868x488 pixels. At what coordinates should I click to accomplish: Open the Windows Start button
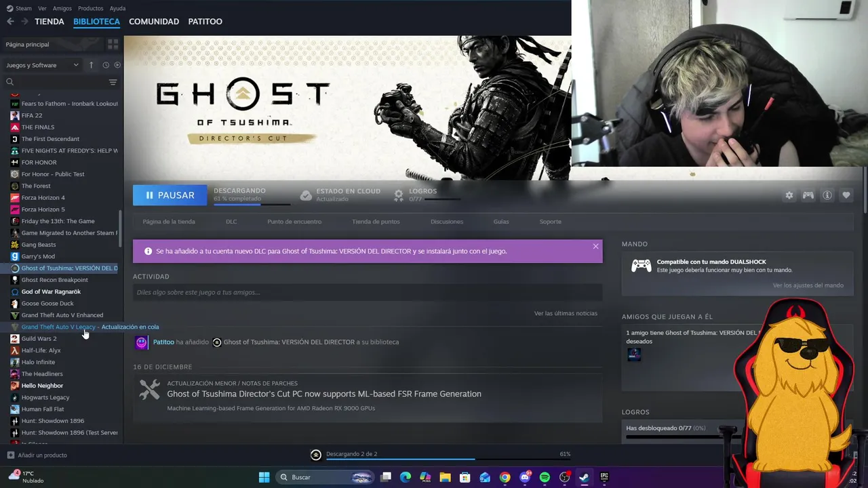264,477
